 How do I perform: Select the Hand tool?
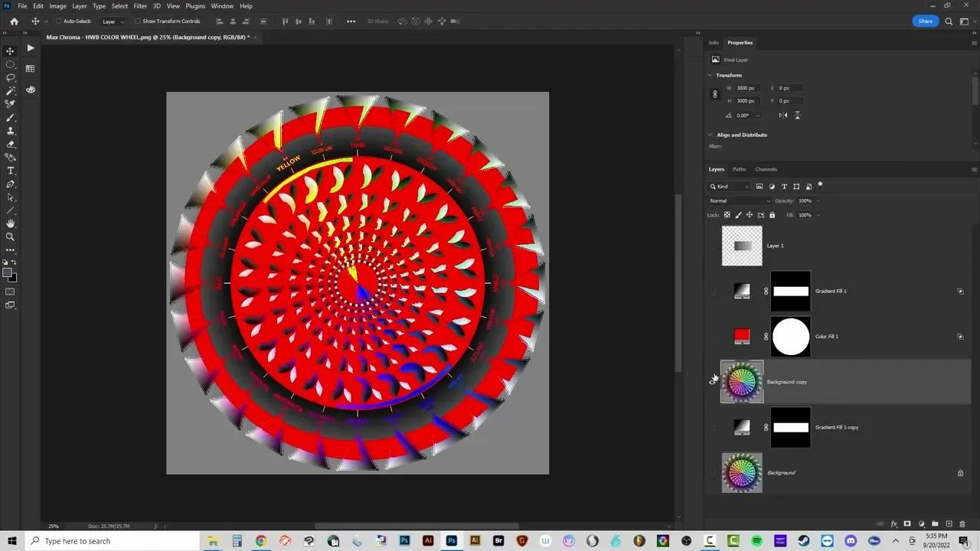10,223
